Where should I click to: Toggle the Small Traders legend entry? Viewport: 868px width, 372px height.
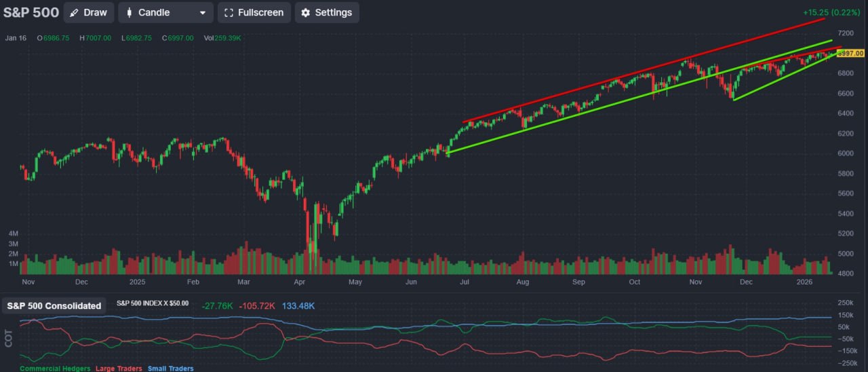coord(170,369)
